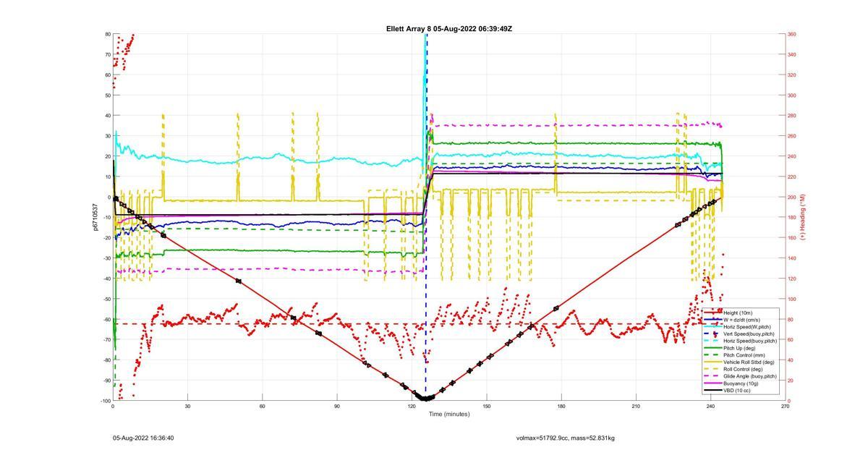The image size is (868, 450).
Task: Click the right axis tick label '180'
Action: 792,217
